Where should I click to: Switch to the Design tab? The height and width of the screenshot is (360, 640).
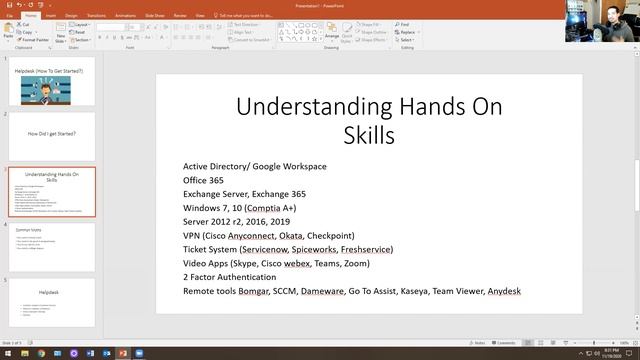[71, 16]
